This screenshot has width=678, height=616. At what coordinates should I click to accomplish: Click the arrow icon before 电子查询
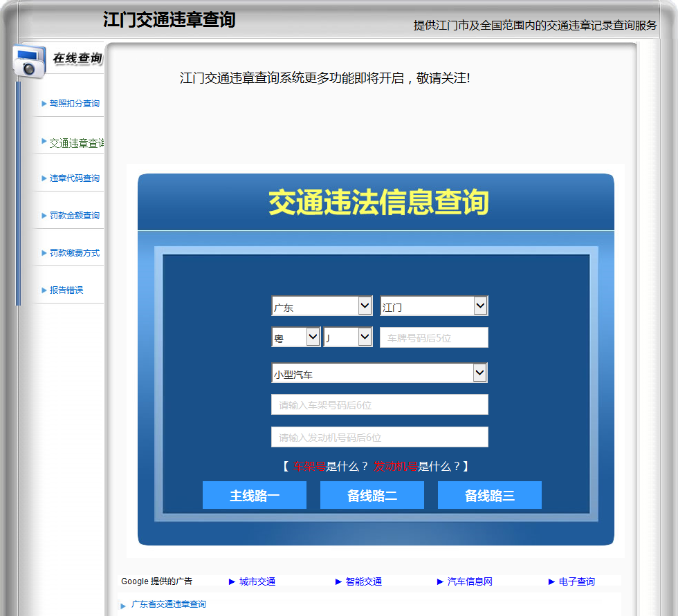pos(551,582)
